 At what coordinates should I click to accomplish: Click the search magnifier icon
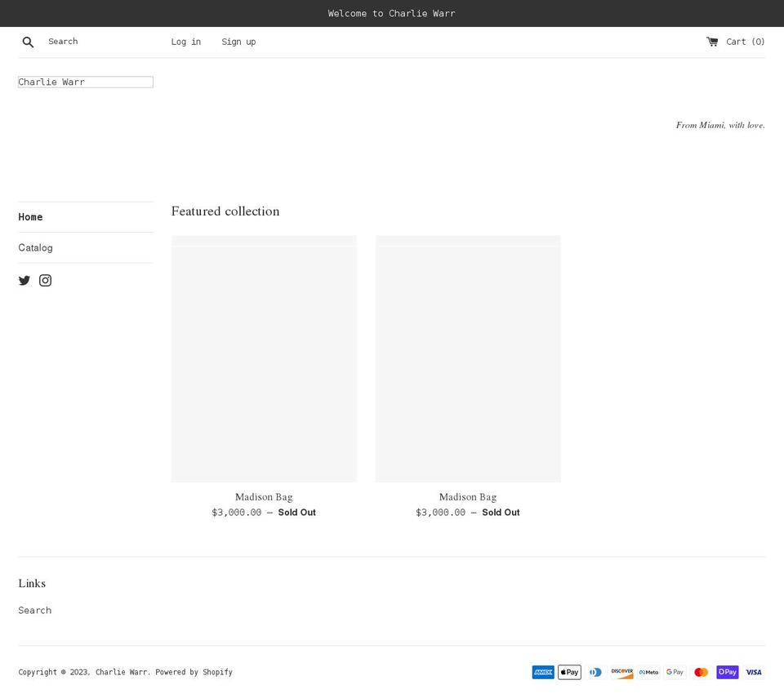pyautogui.click(x=28, y=42)
